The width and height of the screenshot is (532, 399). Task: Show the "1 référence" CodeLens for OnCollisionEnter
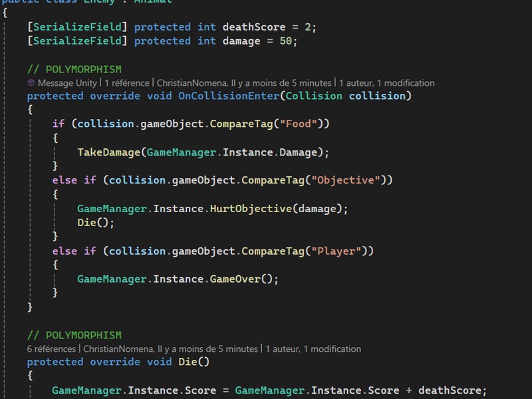click(x=126, y=83)
